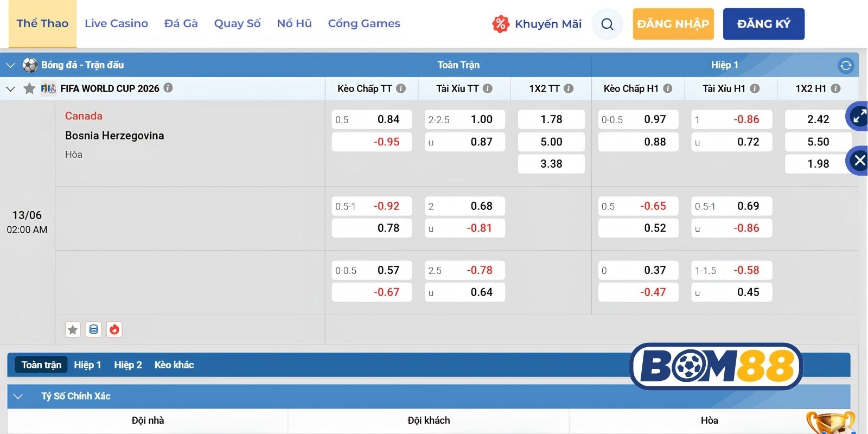Click the Canada team name
The image size is (868, 434).
pos(84,116)
